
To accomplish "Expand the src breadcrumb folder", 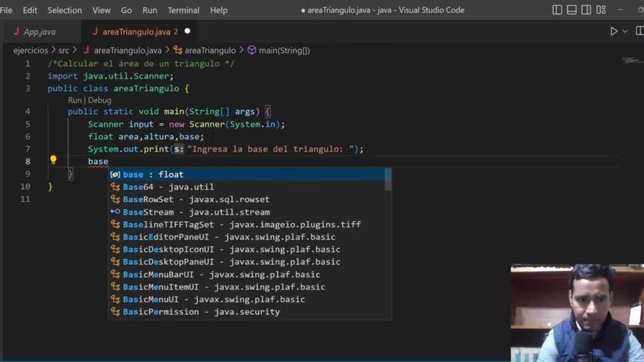I will pos(64,50).
